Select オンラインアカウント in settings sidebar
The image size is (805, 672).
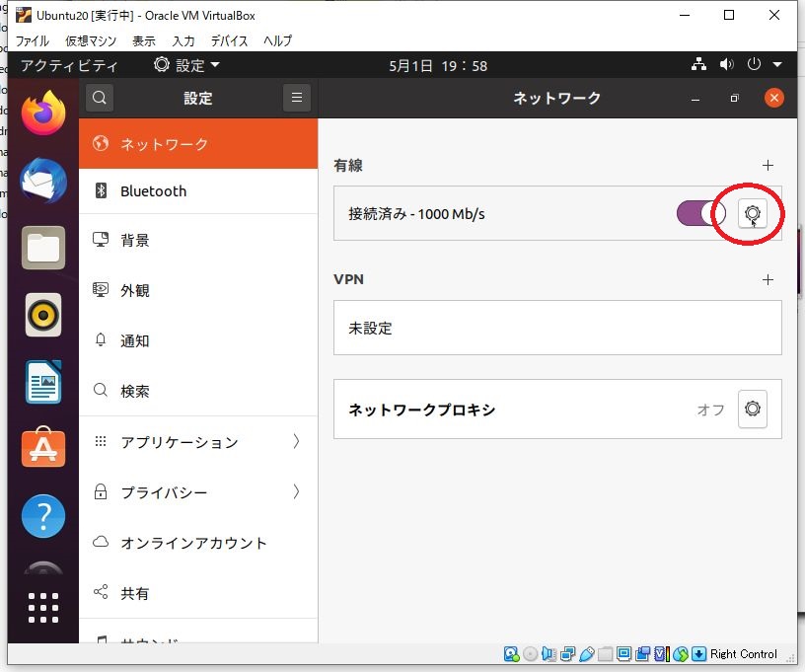pos(198,543)
